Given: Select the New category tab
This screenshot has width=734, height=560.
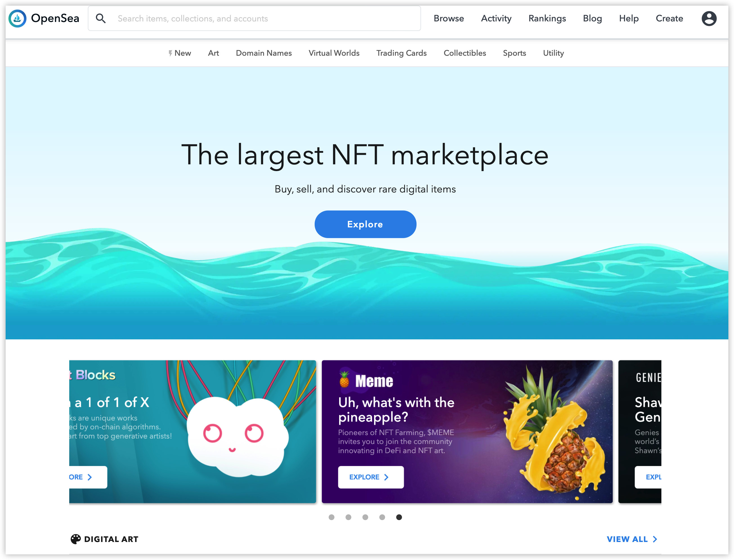Looking at the screenshot, I should (x=180, y=53).
